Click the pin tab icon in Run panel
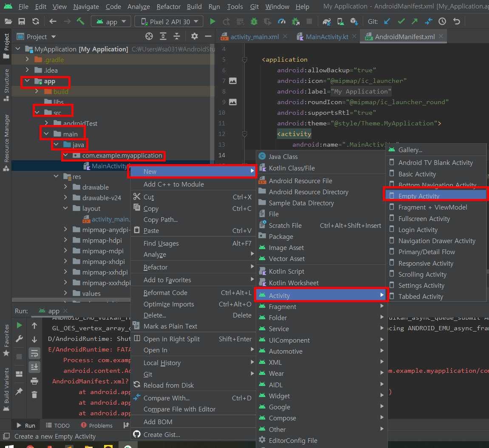This screenshot has height=448, width=489. click(x=20, y=391)
